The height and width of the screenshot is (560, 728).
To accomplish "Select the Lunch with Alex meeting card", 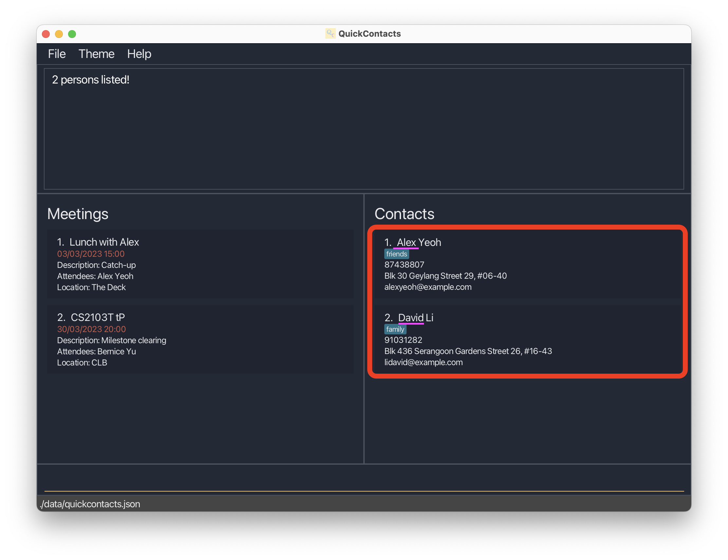I will (x=200, y=264).
